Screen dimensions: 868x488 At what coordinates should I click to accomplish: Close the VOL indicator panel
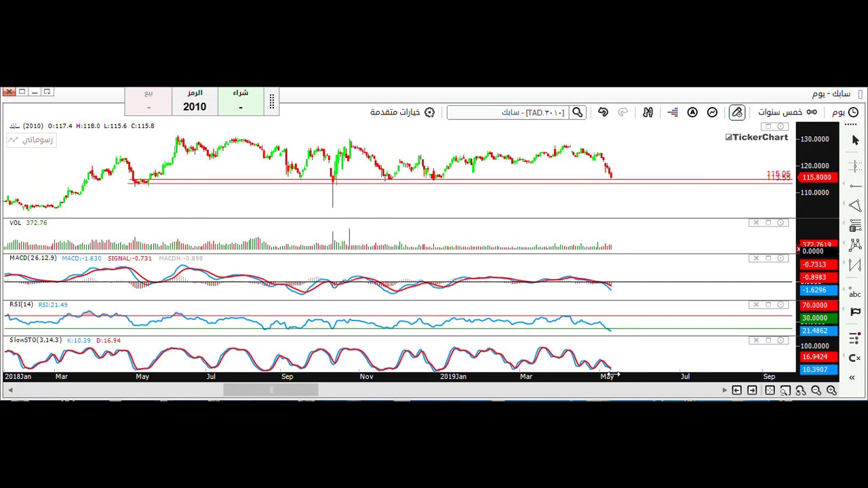point(756,222)
